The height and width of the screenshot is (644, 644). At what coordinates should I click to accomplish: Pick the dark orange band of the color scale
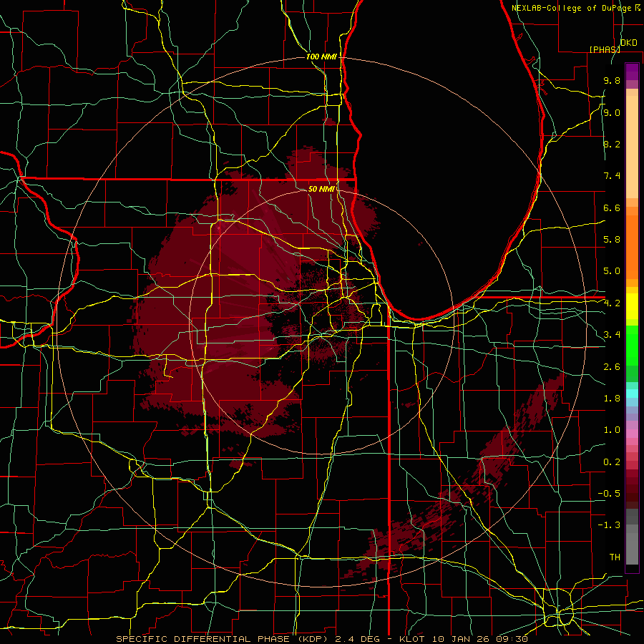632,246
